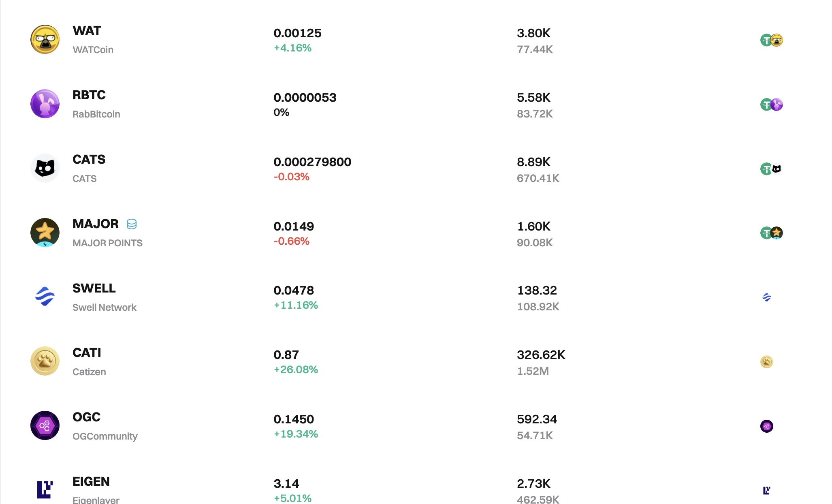The width and height of the screenshot is (832, 504).
Task: Click the CATI gold paw icon
Action: click(x=45, y=361)
